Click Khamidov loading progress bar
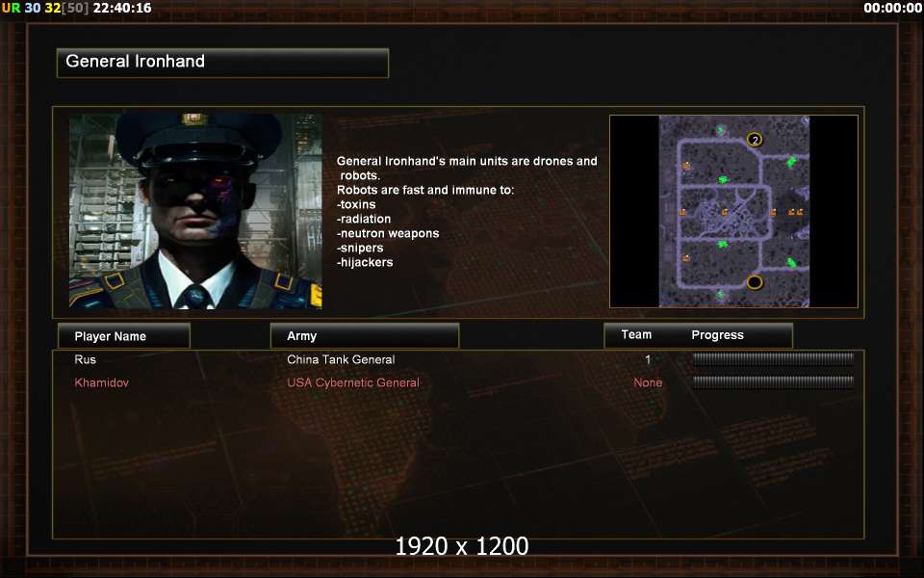The image size is (924, 578). [x=773, y=382]
